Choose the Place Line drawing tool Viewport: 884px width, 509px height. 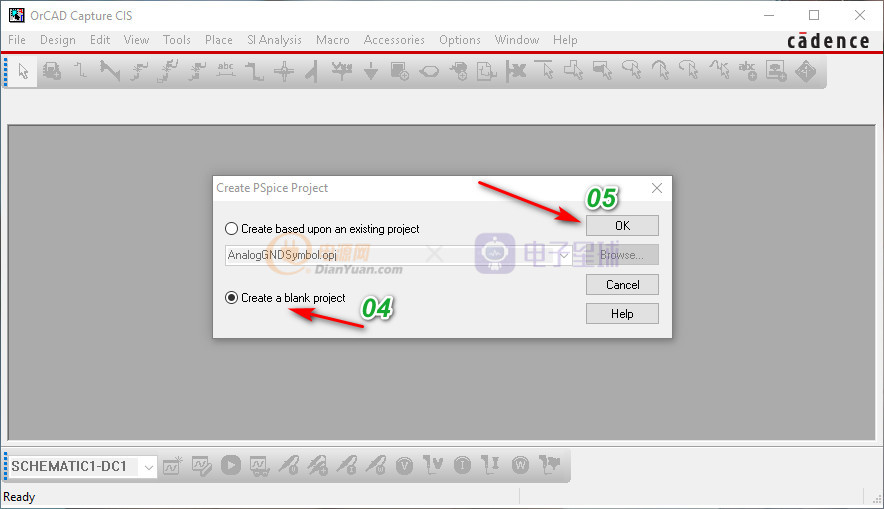[x=545, y=72]
